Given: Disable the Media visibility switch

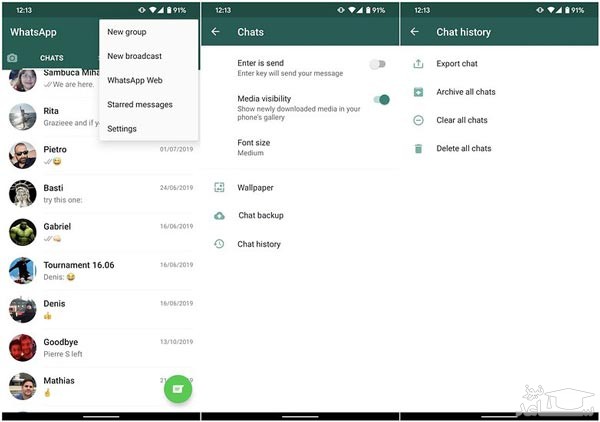Looking at the screenshot, I should 380,99.
